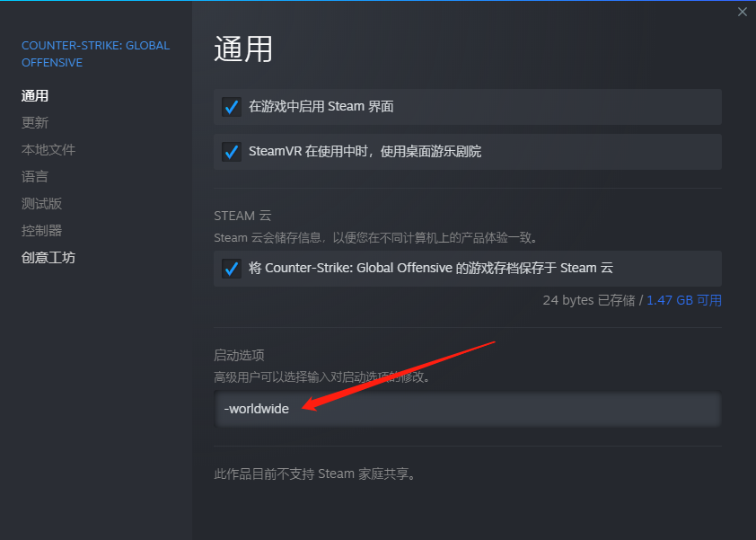756x540 pixels.
Task: Go to 控制器 settings
Action: coord(41,231)
